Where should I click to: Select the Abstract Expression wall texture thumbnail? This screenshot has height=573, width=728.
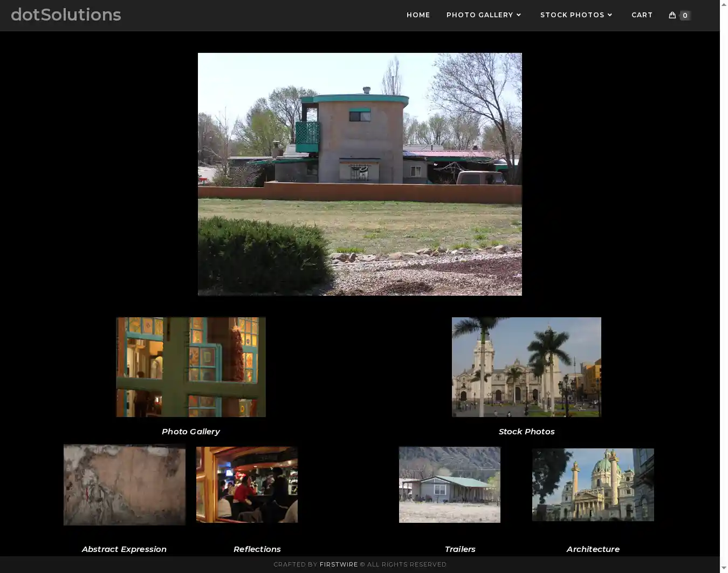coord(124,485)
